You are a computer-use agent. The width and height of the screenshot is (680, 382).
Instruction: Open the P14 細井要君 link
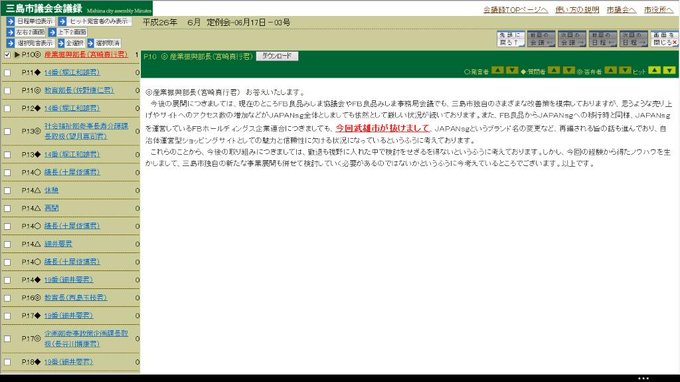tap(58, 244)
